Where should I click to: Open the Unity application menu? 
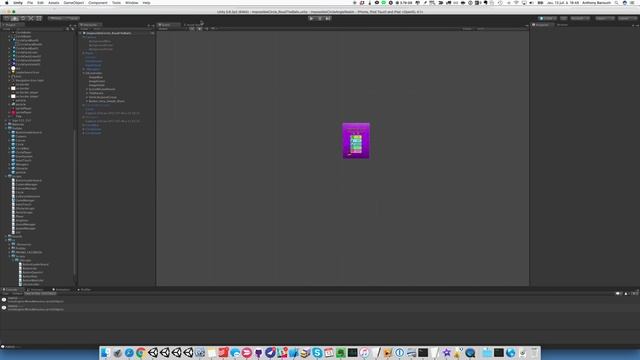(18, 3)
